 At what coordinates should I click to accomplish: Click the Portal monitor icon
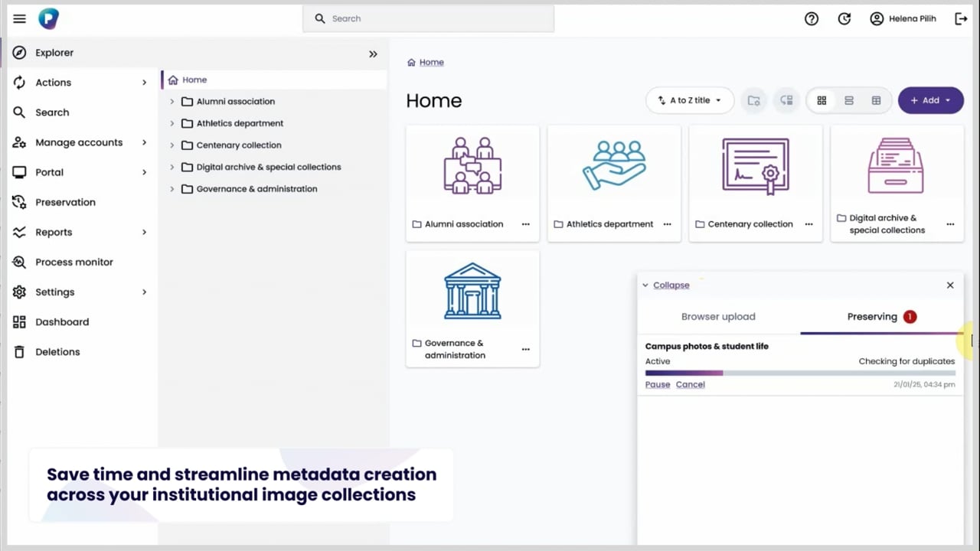click(x=19, y=172)
